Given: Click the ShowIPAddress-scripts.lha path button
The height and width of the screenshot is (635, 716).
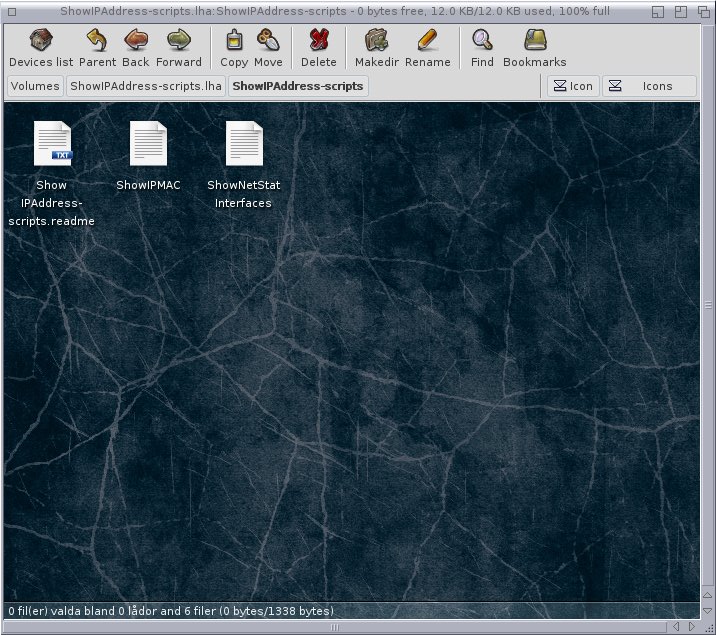Looking at the screenshot, I should click(146, 86).
